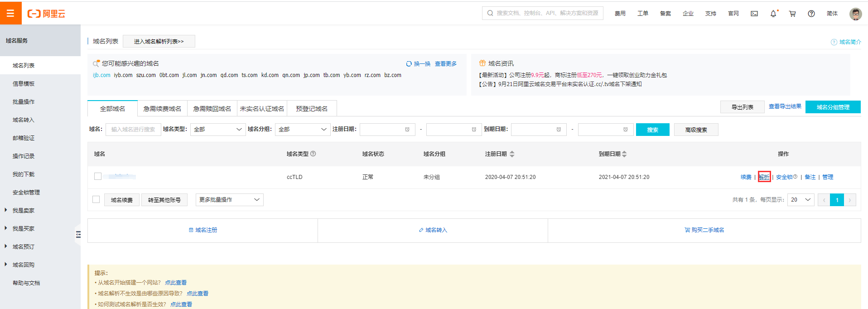Screen dimensions: 868x309
Task: Click the 解析 link for the domain
Action: [764, 177]
